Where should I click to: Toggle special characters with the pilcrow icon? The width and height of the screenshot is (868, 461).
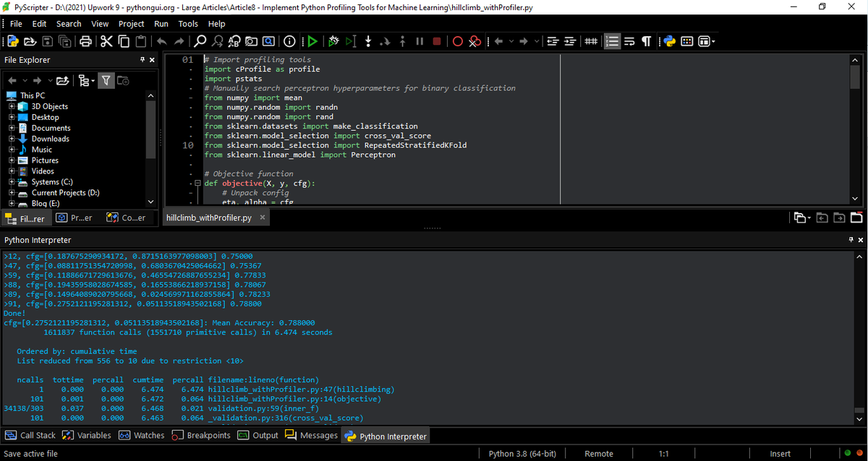pyautogui.click(x=646, y=41)
